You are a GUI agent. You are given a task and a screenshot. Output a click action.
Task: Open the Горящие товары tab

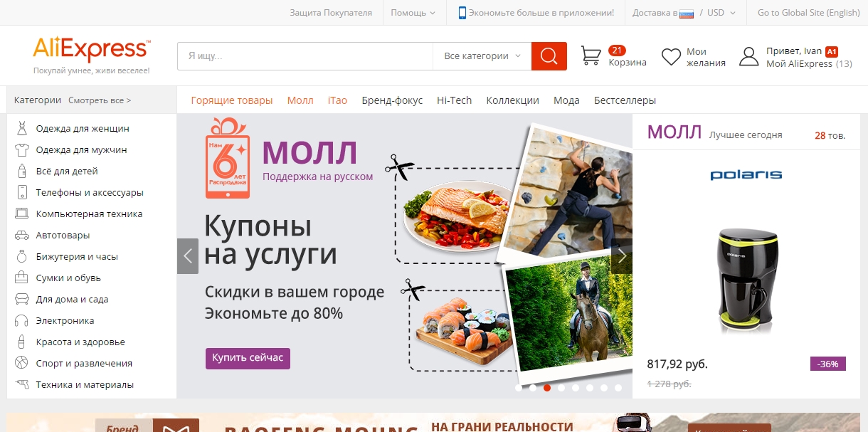tap(232, 100)
